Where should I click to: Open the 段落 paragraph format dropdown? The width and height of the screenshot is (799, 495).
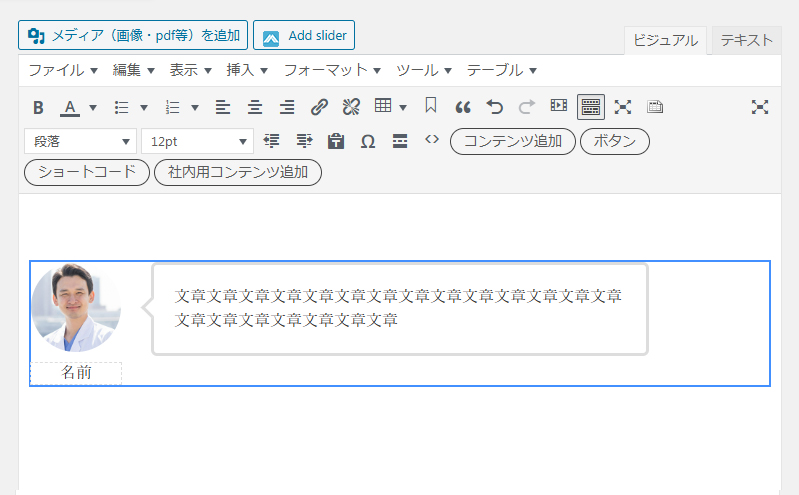80,141
